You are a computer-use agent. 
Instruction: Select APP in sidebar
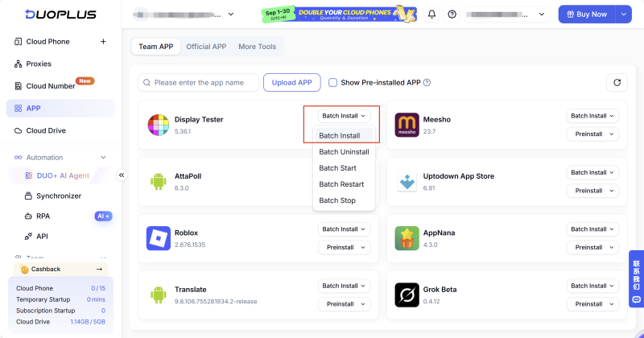tap(61, 109)
